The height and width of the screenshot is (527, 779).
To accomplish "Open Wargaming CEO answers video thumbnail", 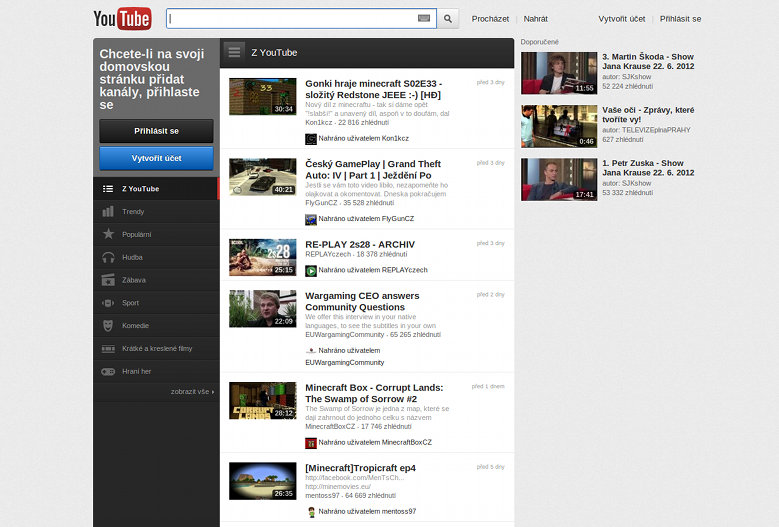I will pos(263,308).
